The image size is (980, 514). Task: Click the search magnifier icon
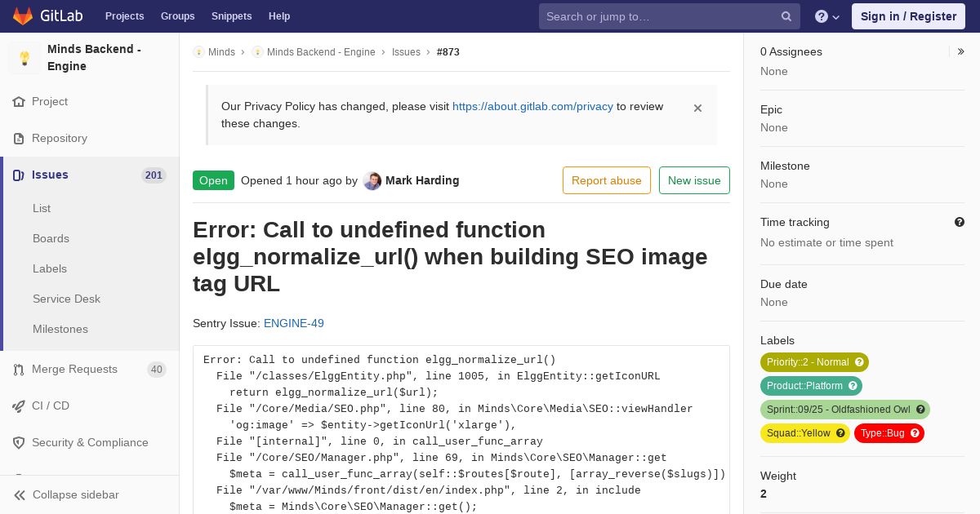(x=786, y=16)
